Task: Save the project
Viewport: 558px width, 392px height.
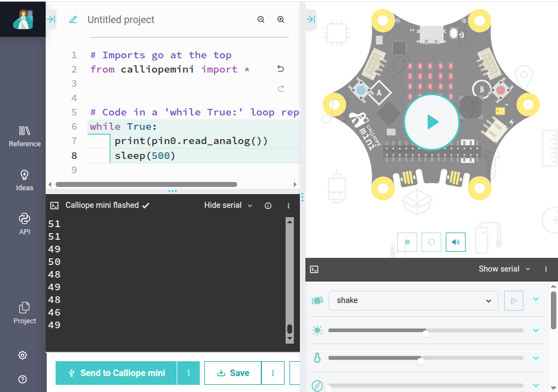Action: pyautogui.click(x=233, y=373)
